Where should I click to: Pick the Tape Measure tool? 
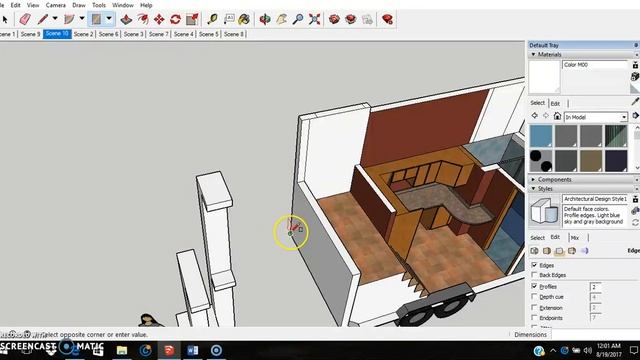(212, 19)
